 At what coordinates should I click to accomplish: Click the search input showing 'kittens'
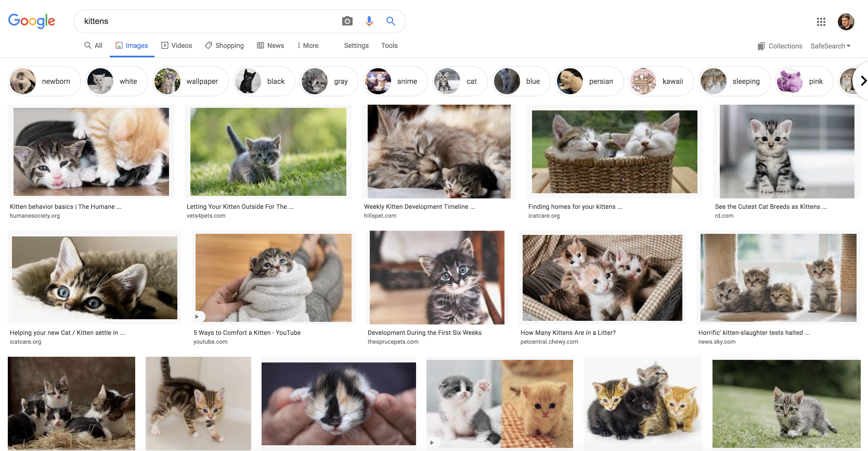point(202,21)
